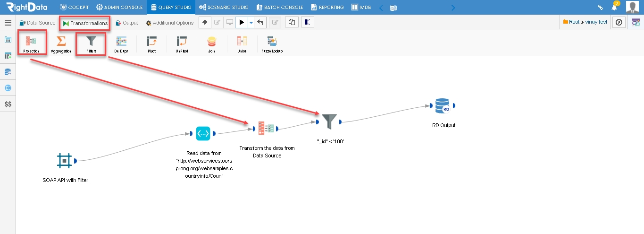Screen dimensions: 644x234
Task: Open the run button dropdown arrow
Action: [x=251, y=22]
